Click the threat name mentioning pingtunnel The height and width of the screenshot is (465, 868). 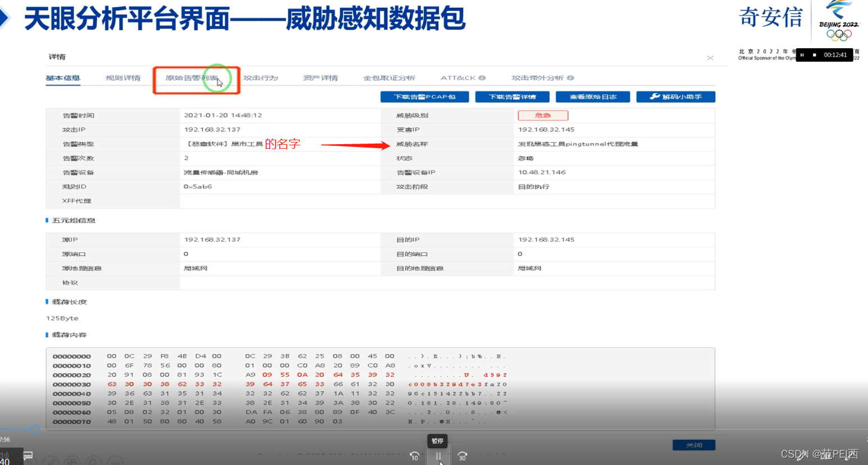click(x=578, y=144)
